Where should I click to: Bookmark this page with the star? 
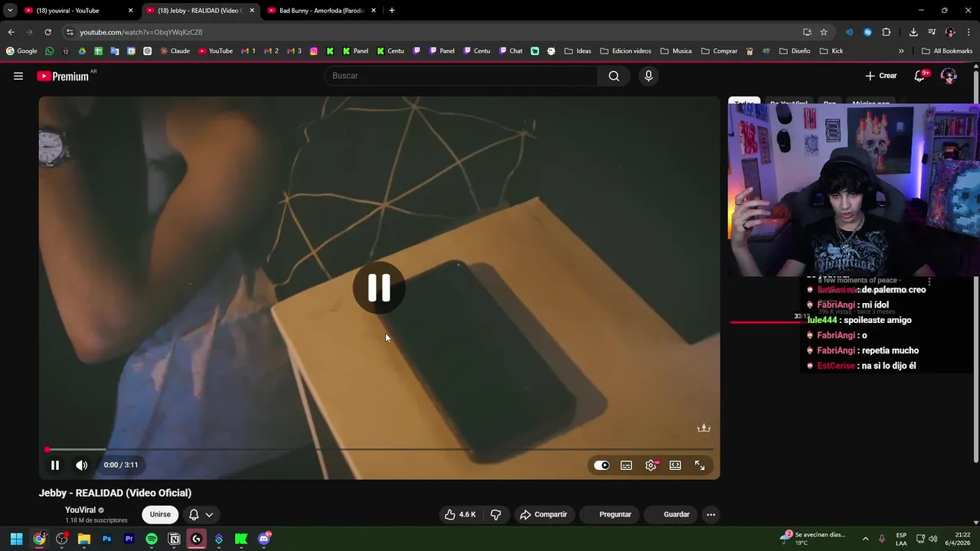(824, 32)
